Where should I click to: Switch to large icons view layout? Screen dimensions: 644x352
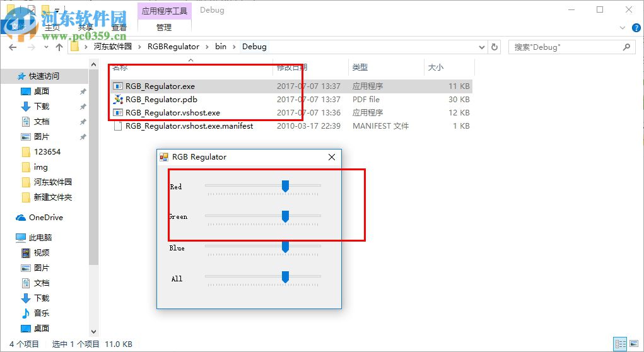click(634, 344)
